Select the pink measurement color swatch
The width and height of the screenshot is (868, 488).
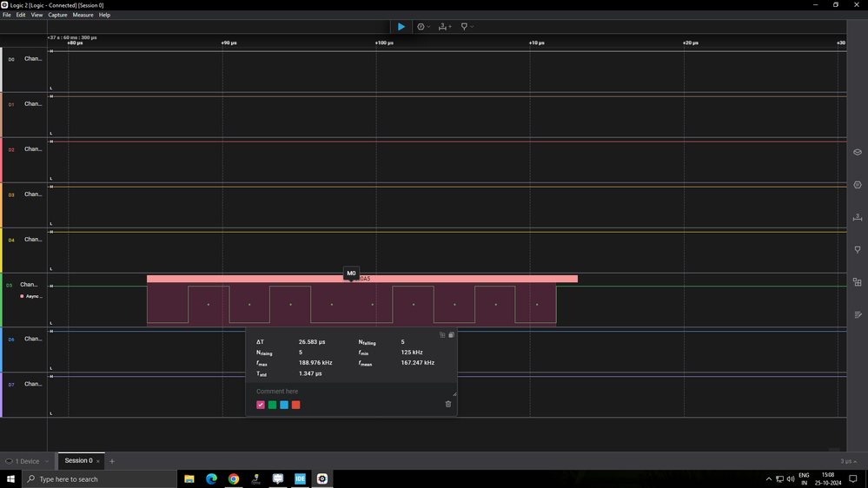(x=261, y=405)
